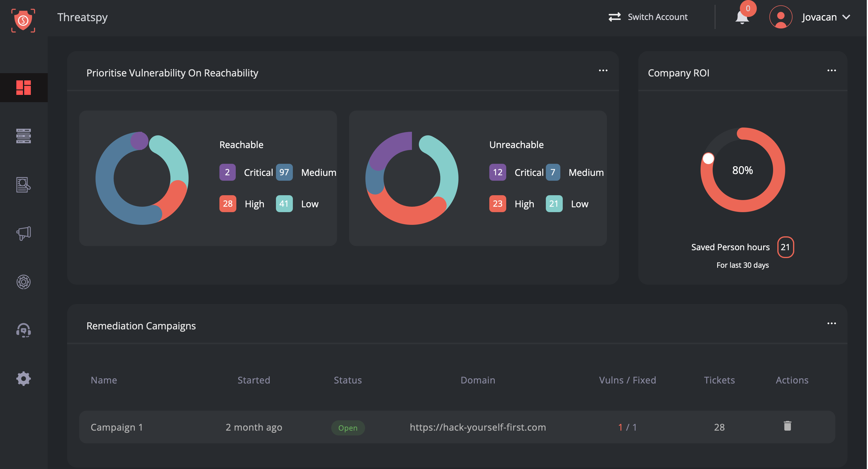
Task: Delete Campaign 1 with trash icon
Action: pos(787,426)
